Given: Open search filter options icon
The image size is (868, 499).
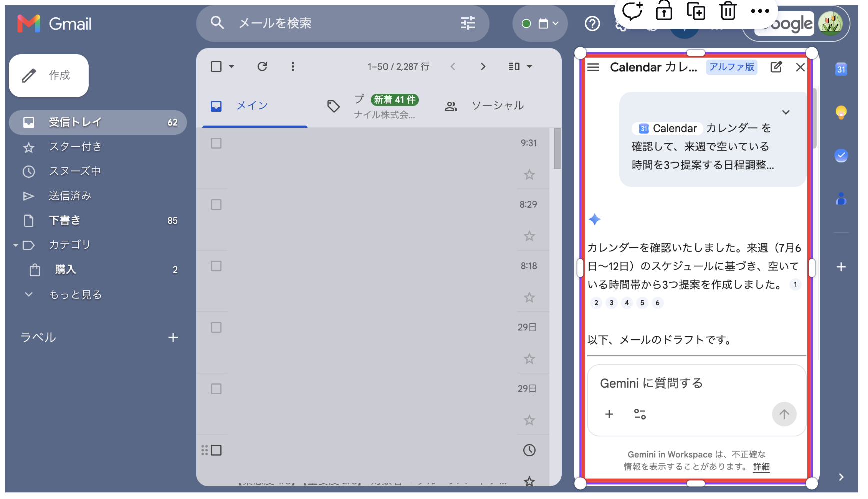Looking at the screenshot, I should pyautogui.click(x=468, y=23).
